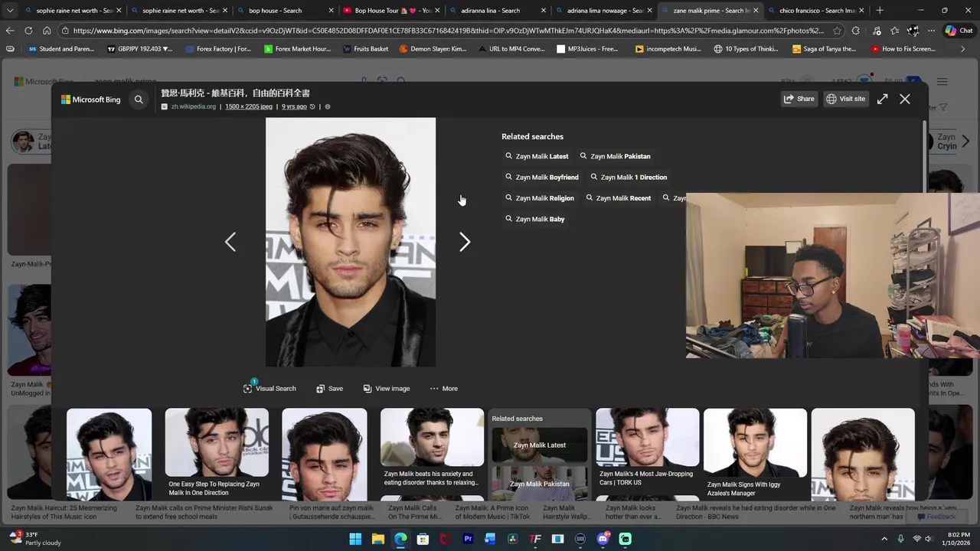Click the '9 yrs ago' date link
The width and height of the screenshot is (980, 551).
pos(294,106)
